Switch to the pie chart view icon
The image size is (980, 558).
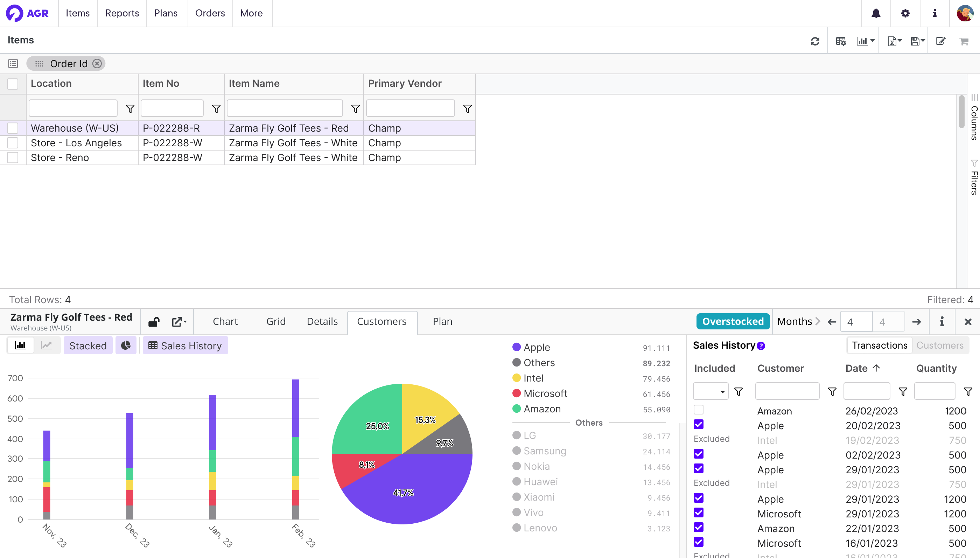coord(126,345)
